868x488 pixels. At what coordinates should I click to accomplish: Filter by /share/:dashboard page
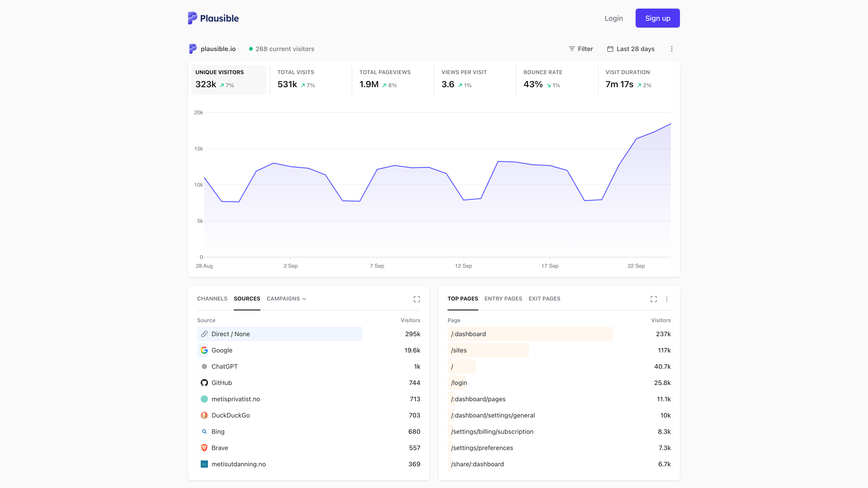tap(477, 464)
